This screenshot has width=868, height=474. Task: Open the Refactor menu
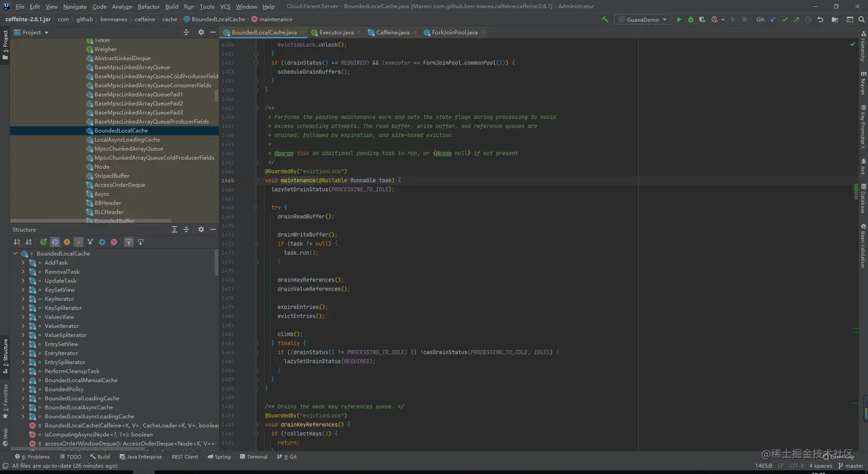click(x=148, y=6)
